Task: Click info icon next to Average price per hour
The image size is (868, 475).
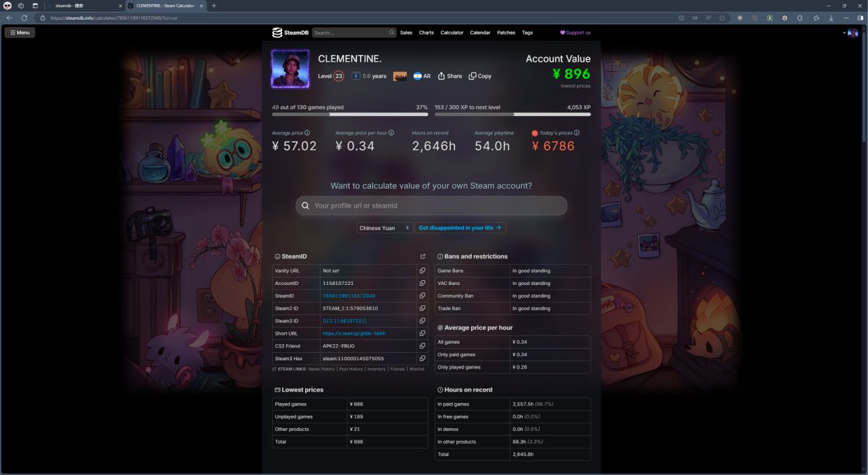Action: tap(391, 133)
